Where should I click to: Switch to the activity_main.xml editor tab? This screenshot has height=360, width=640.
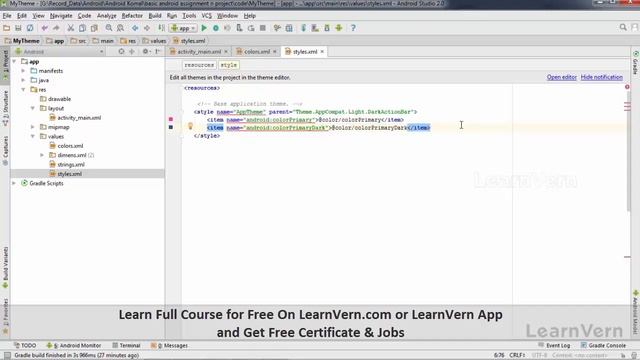click(199, 52)
